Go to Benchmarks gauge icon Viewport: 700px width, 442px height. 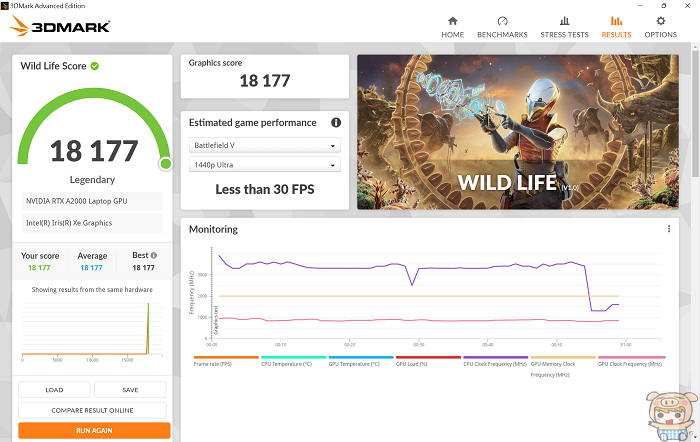(502, 21)
